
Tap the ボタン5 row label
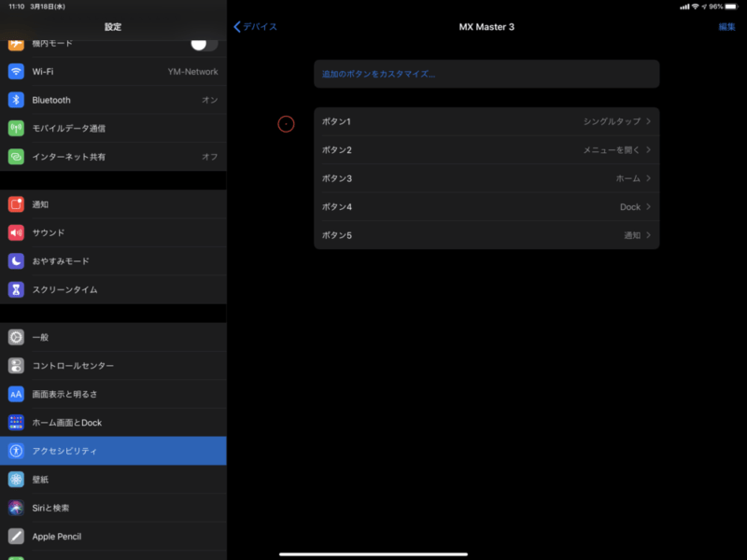click(337, 235)
